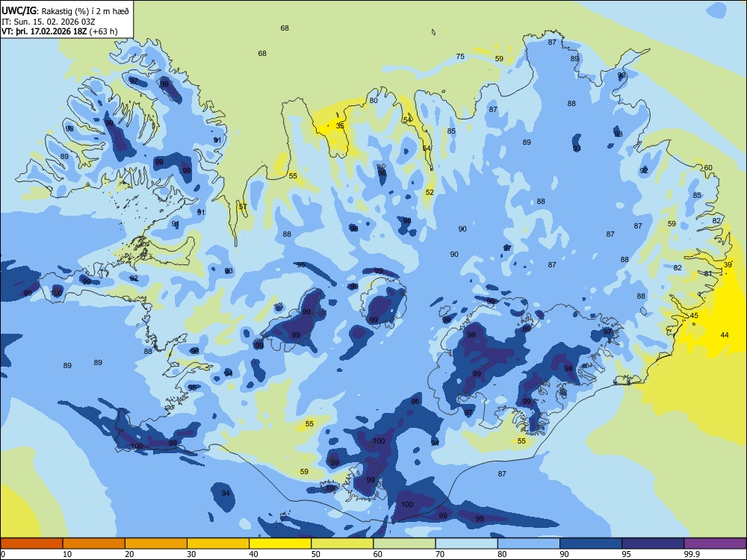
Task: Click the '44' humidity value in yellow area
Action: point(725,335)
